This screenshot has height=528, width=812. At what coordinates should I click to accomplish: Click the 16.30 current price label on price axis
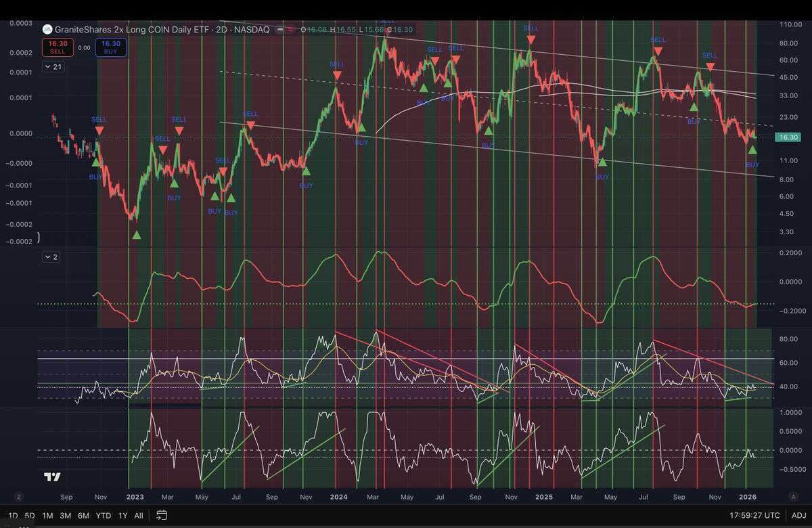pyautogui.click(x=790, y=137)
